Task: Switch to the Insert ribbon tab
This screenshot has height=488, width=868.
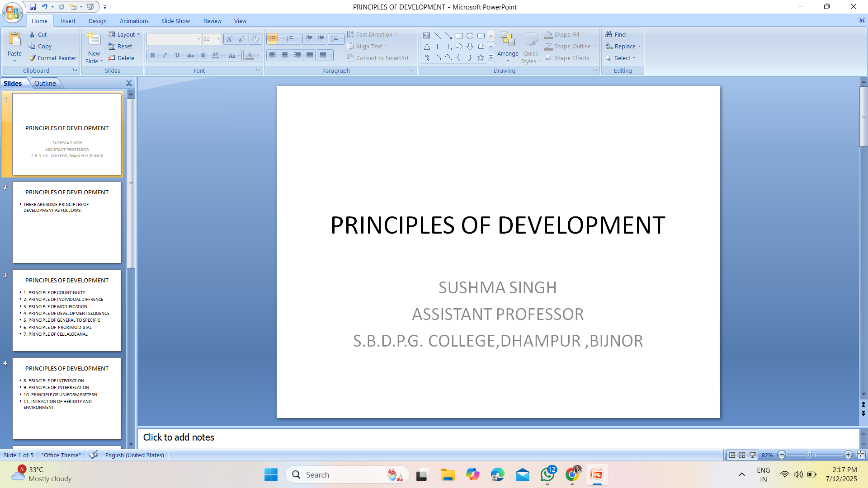Action: [x=68, y=21]
